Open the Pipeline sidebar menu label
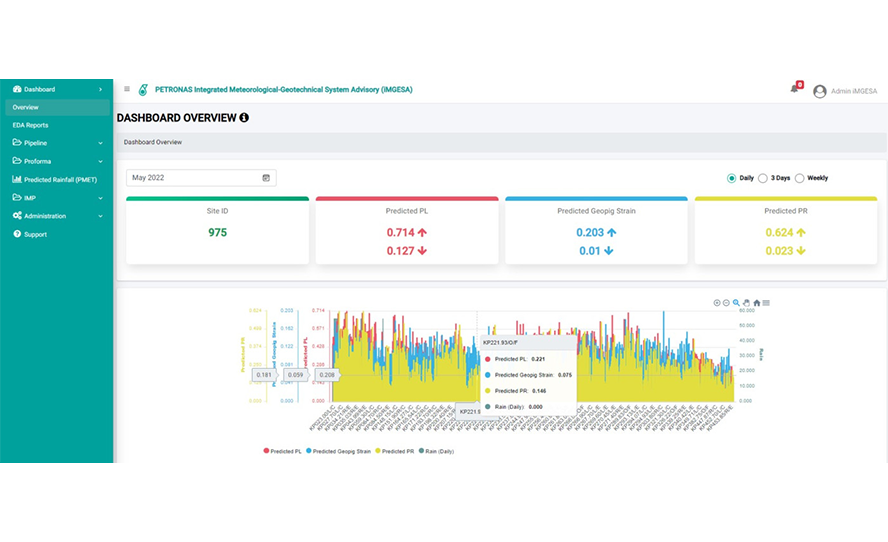 [36, 143]
